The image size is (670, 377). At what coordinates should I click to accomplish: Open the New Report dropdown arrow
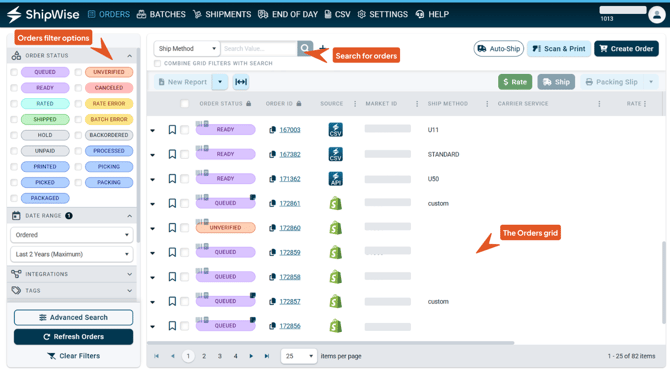tap(220, 82)
